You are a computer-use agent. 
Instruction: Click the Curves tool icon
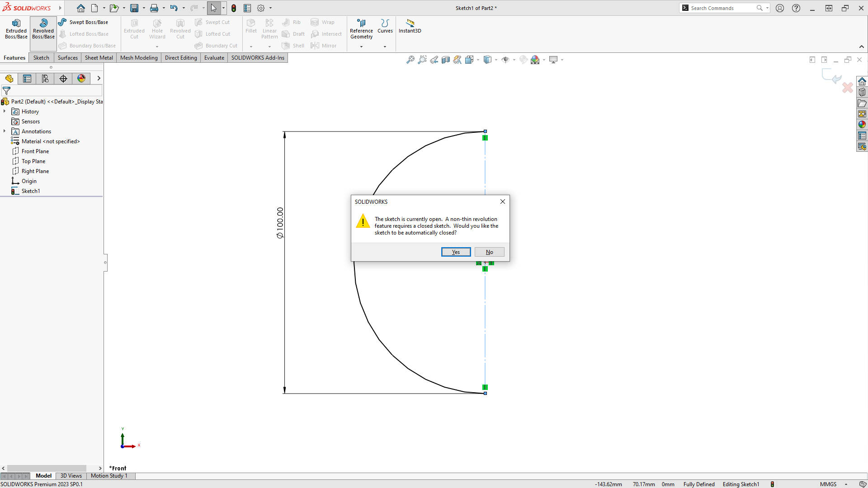(x=385, y=23)
